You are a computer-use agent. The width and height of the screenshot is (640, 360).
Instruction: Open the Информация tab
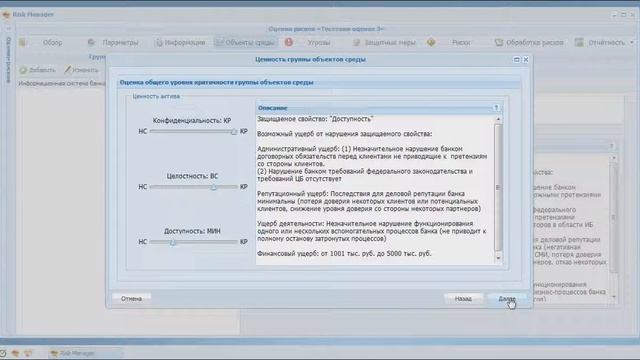(x=185, y=42)
